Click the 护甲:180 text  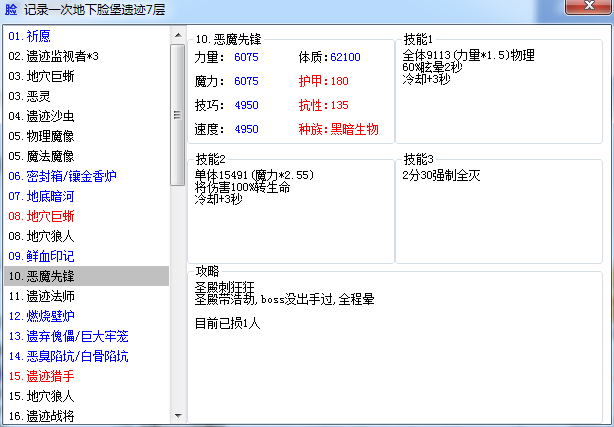[323, 81]
